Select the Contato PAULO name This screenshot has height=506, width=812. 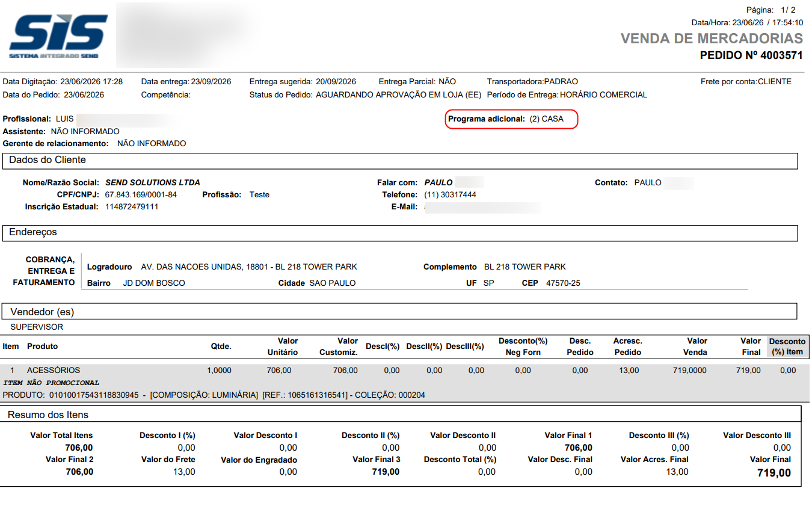648,182
